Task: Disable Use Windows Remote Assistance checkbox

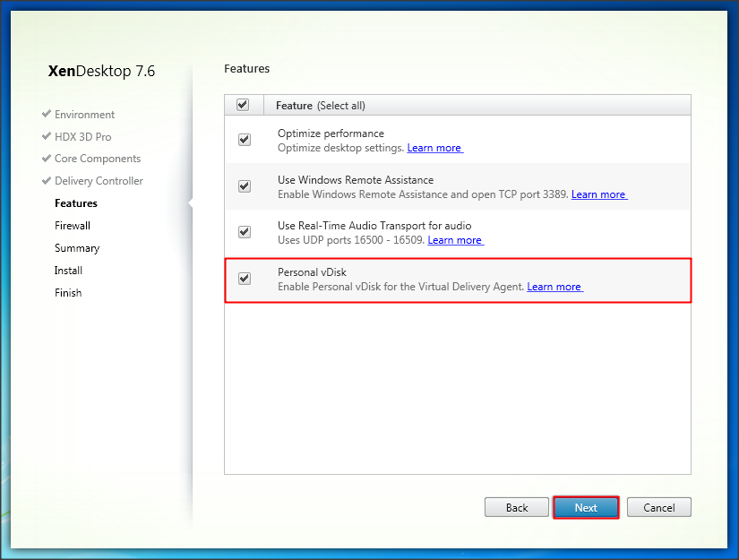Action: coord(245,186)
